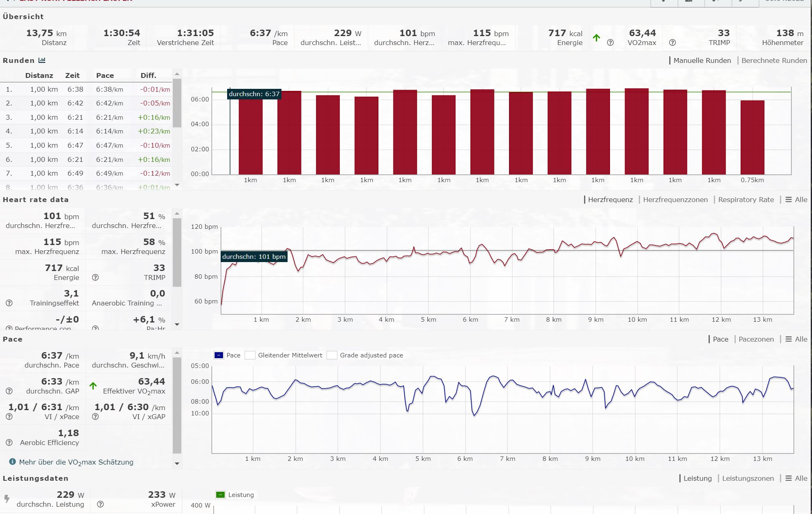
Task: Switch to Berechnete Runden tab
Action: (x=774, y=60)
